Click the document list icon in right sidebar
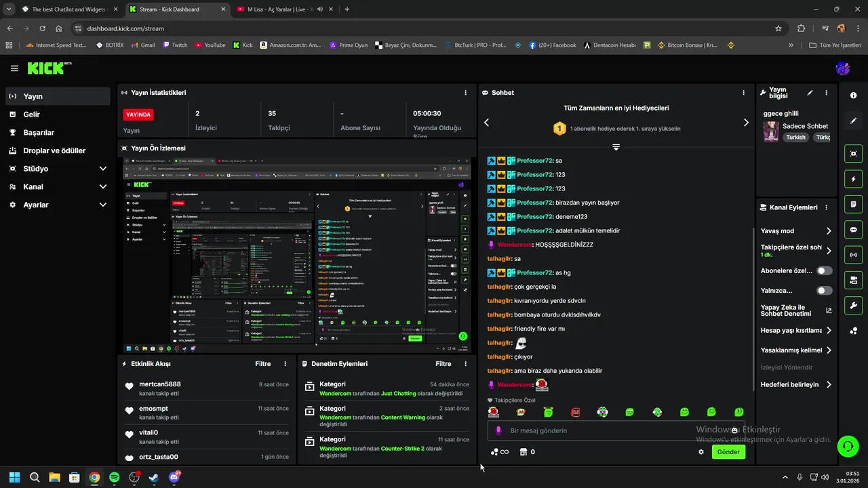Image resolution: width=868 pixels, height=488 pixels. coord(854,204)
